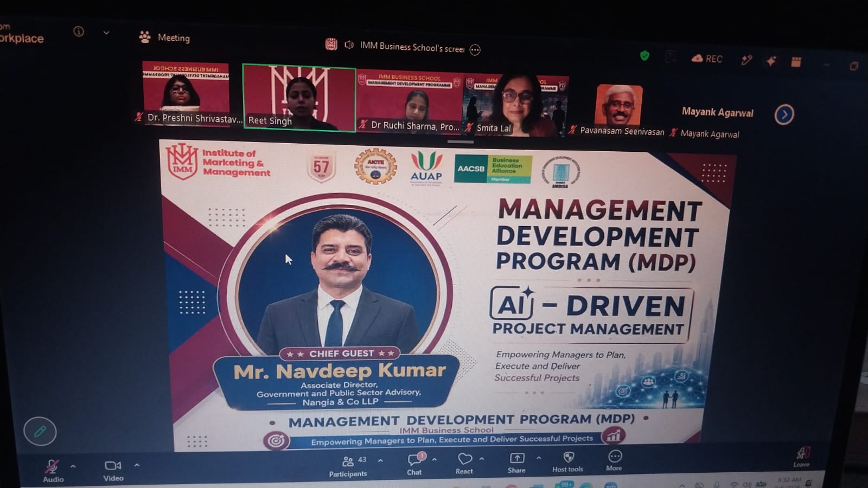Open Host tools shield menu
The width and height of the screenshot is (868, 488).
(x=567, y=463)
